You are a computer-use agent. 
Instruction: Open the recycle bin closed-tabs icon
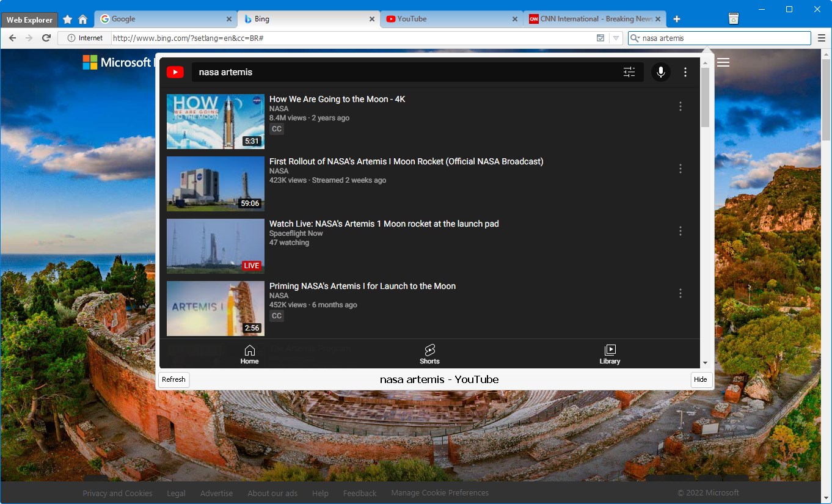tap(734, 19)
